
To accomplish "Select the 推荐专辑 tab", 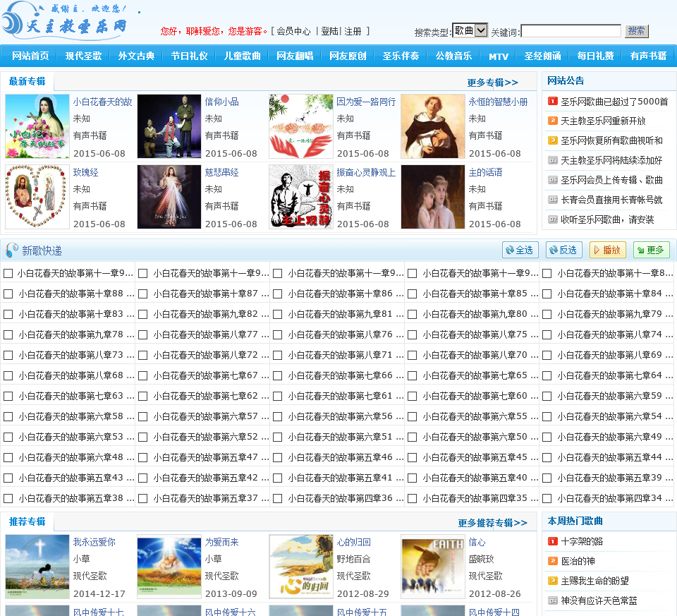I will click(28, 521).
